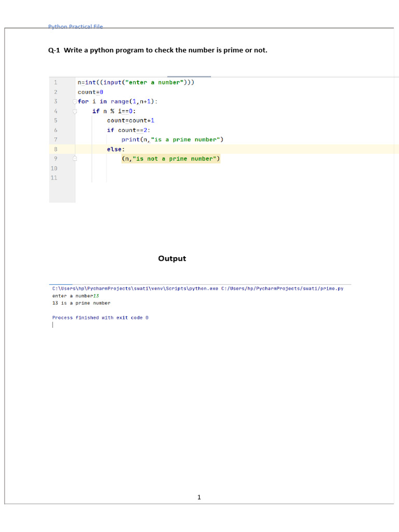Screen dimensions: 399x532
Task: Click the 'if count==2:' code line
Action: coord(129,130)
